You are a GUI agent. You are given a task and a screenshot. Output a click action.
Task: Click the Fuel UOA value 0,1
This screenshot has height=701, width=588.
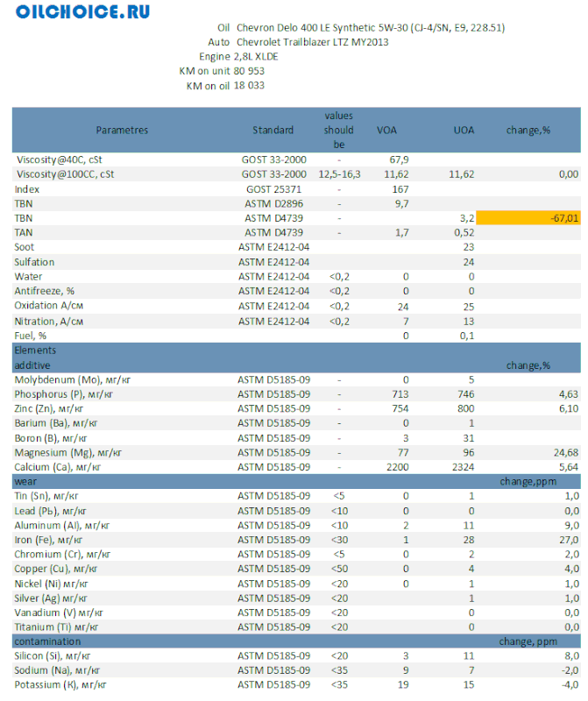[467, 336]
